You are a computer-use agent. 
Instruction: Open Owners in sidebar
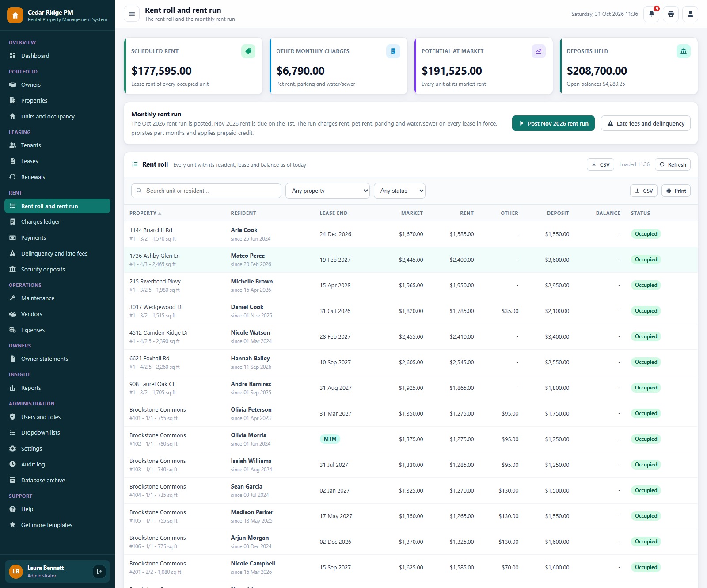coord(57,84)
